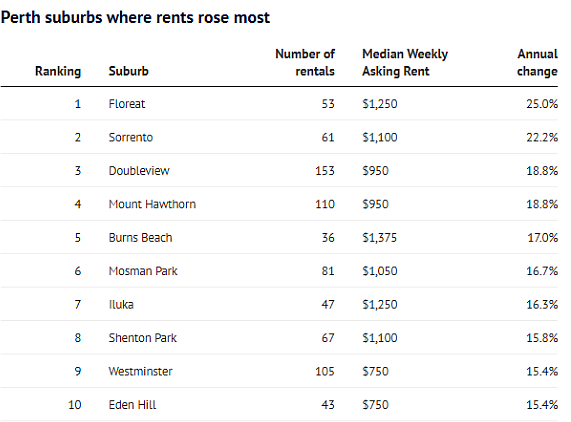Click the Number of rentals header
This screenshot has height=422, width=571.
click(305, 62)
